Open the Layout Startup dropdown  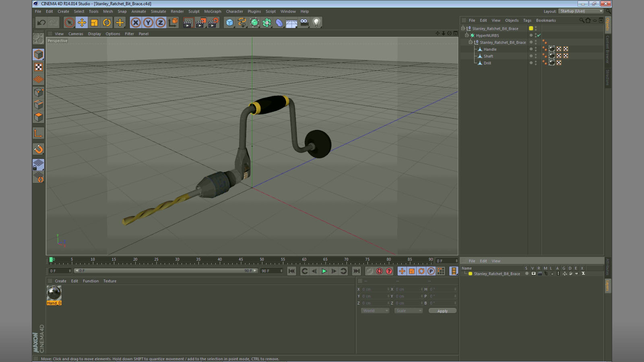tap(581, 11)
